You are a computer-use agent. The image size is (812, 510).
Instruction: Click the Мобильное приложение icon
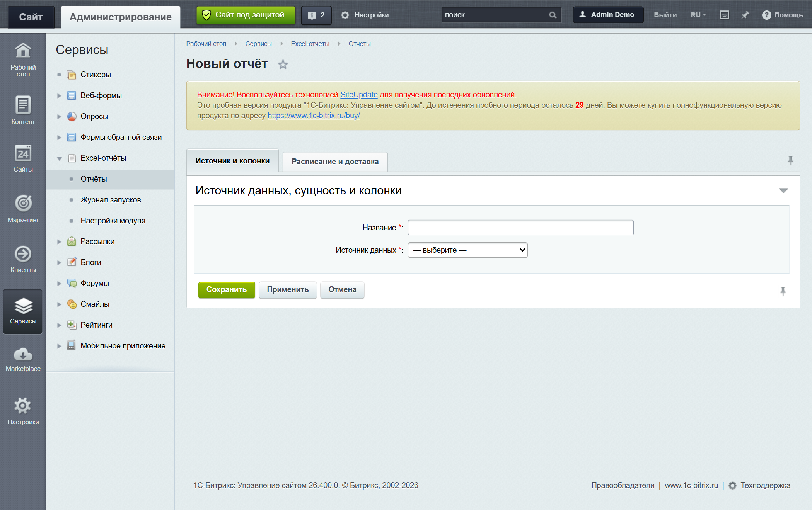[x=72, y=346]
